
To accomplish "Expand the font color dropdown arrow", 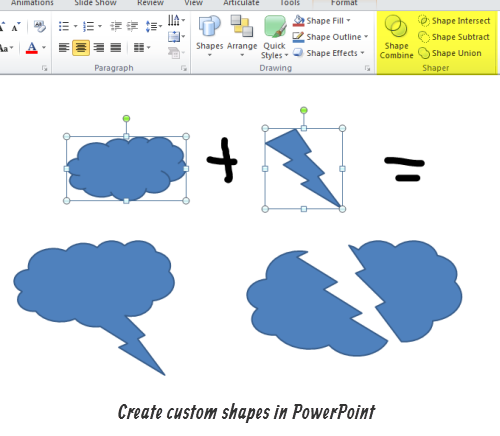I will (x=44, y=48).
